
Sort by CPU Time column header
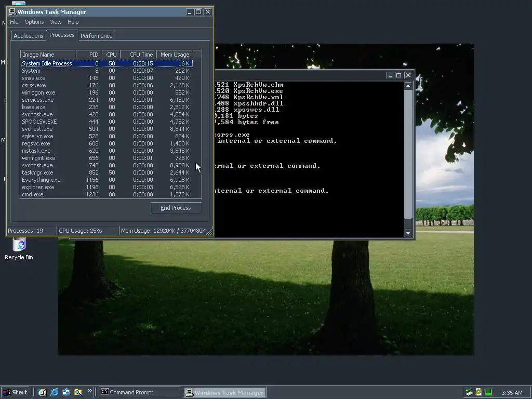[138, 55]
